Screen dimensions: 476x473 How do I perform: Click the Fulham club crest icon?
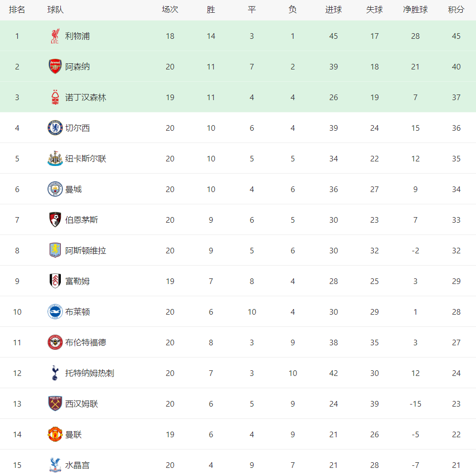(x=55, y=281)
